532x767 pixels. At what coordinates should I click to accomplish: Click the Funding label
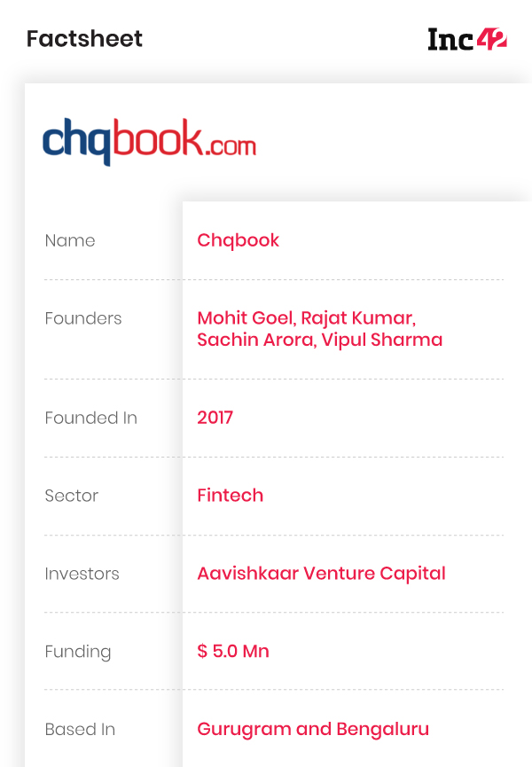(78, 652)
